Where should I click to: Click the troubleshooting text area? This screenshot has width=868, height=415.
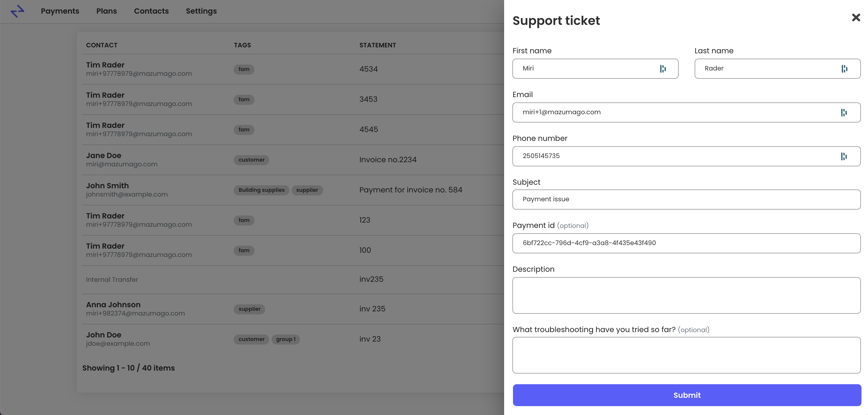click(x=686, y=355)
